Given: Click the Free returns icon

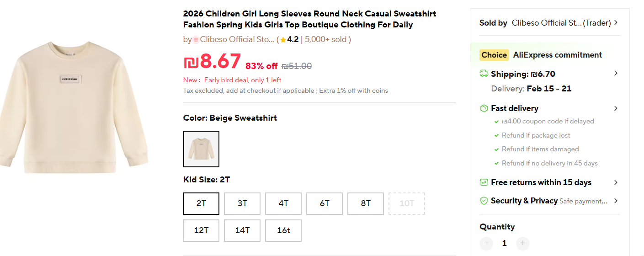Looking at the screenshot, I should pyautogui.click(x=484, y=182).
